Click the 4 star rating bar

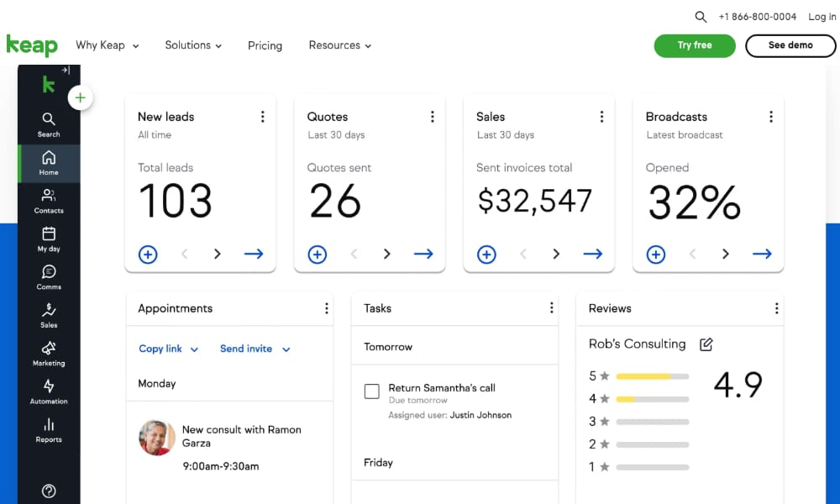(653, 399)
